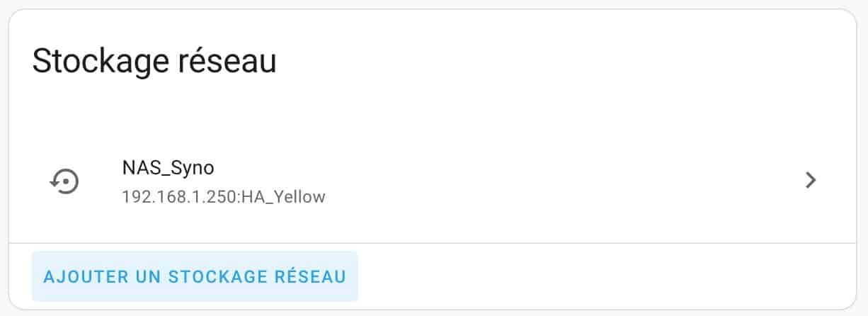Click the backup restore icon beside NAS_Syno
The width and height of the screenshot is (868, 316).
(64, 181)
